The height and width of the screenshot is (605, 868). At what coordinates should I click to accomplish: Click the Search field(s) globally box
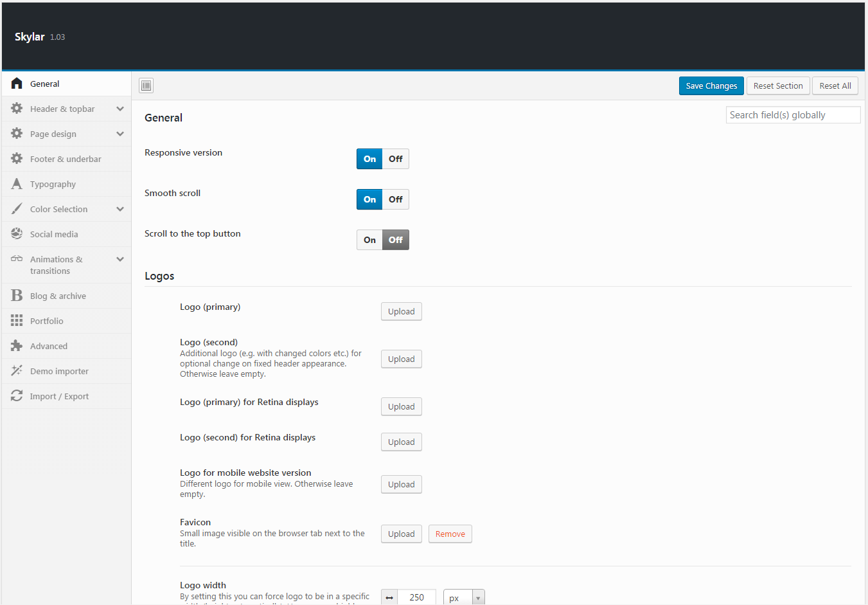tap(793, 115)
